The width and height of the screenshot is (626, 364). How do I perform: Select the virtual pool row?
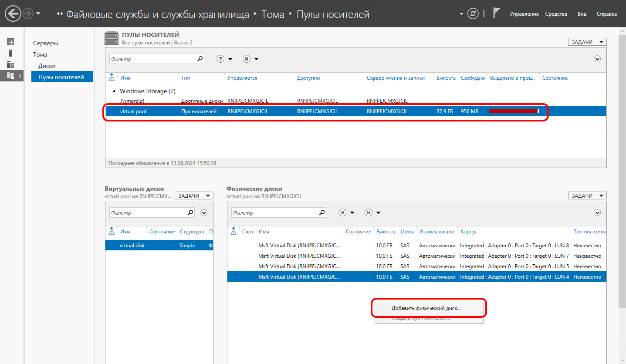(x=355, y=111)
